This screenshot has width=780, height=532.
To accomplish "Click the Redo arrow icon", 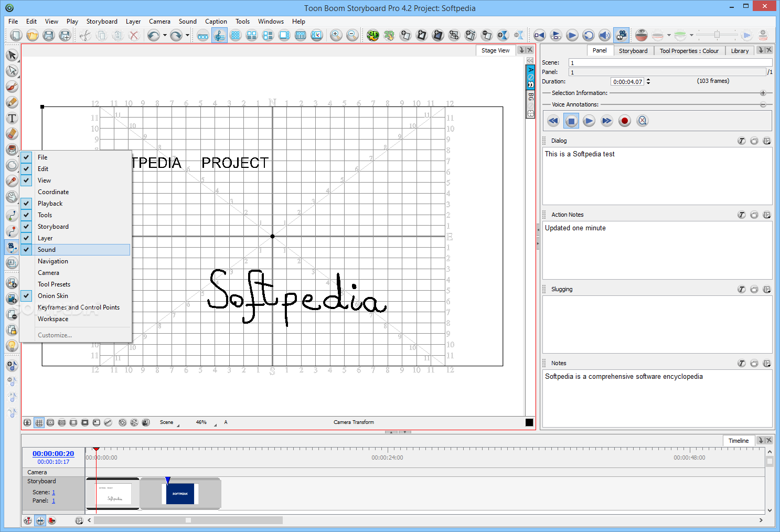I will [176, 35].
